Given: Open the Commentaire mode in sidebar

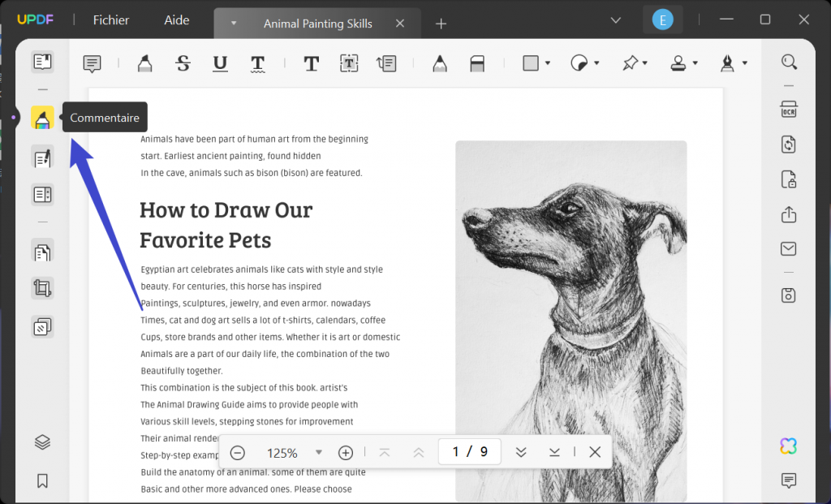Looking at the screenshot, I should coord(42,118).
